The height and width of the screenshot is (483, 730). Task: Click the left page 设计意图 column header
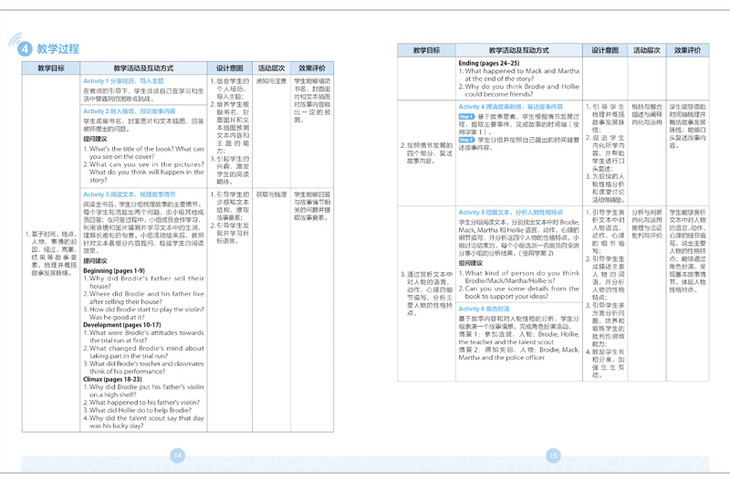(230, 66)
